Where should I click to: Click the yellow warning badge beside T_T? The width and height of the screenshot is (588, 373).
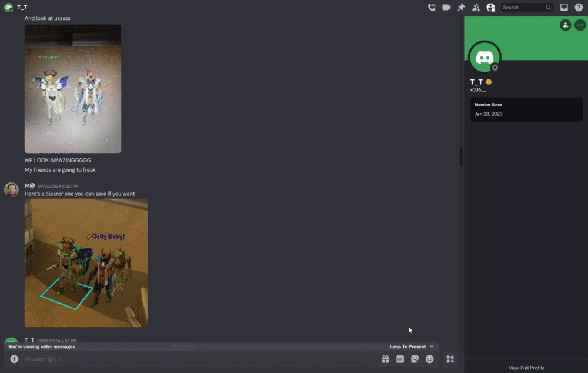(489, 82)
